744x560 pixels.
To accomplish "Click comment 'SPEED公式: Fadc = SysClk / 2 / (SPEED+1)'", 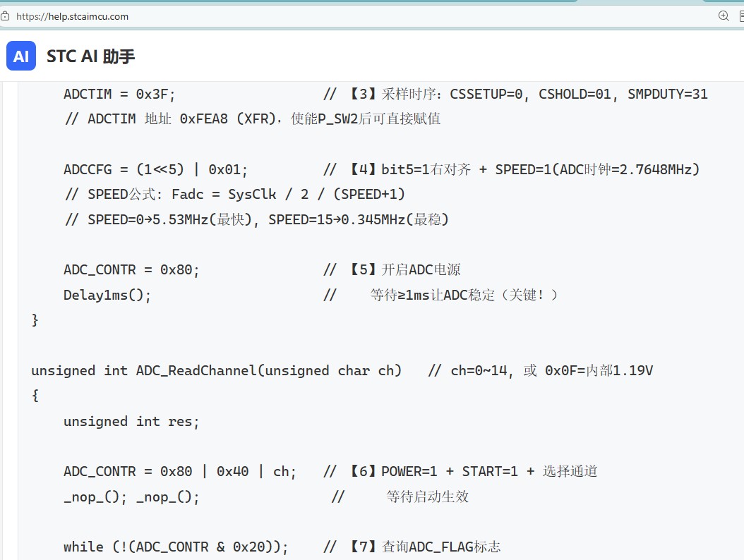I will pos(235,195).
